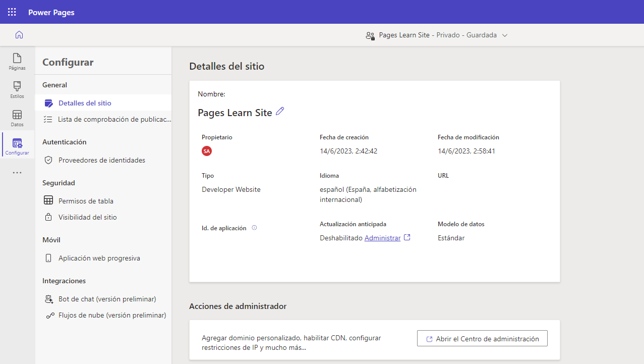Click creation date 14/6/2023, 2:42:42
This screenshot has height=364, width=644.
(x=348, y=151)
